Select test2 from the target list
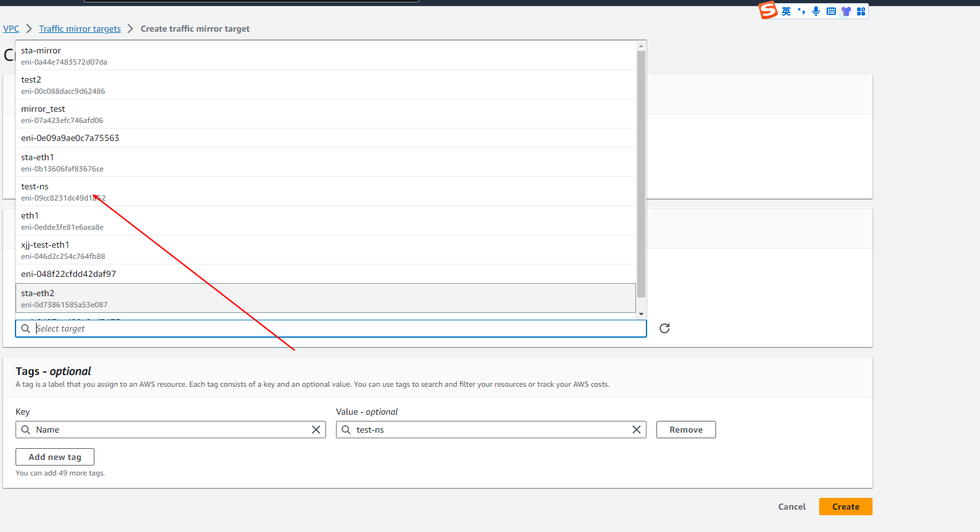 pos(325,84)
